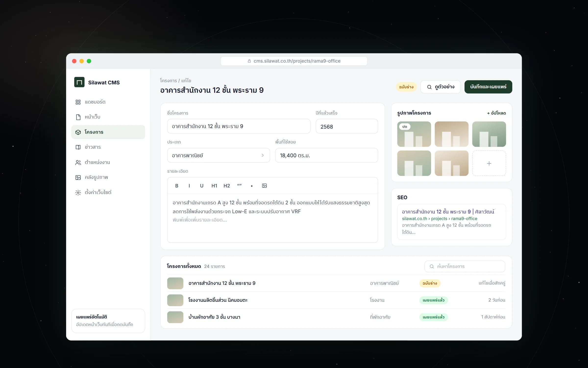This screenshot has width=588, height=368.
Task: Click the '2 วันก่อน' timestamp
Action: 497,300
